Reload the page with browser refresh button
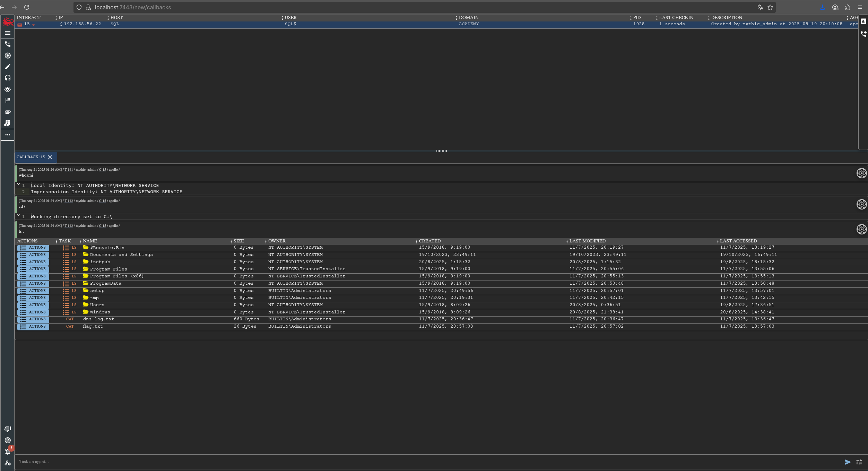This screenshot has height=471, width=868. tap(27, 7)
